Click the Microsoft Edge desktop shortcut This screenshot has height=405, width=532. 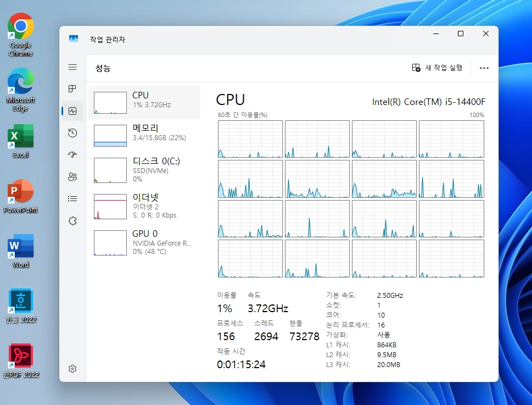click(21, 90)
